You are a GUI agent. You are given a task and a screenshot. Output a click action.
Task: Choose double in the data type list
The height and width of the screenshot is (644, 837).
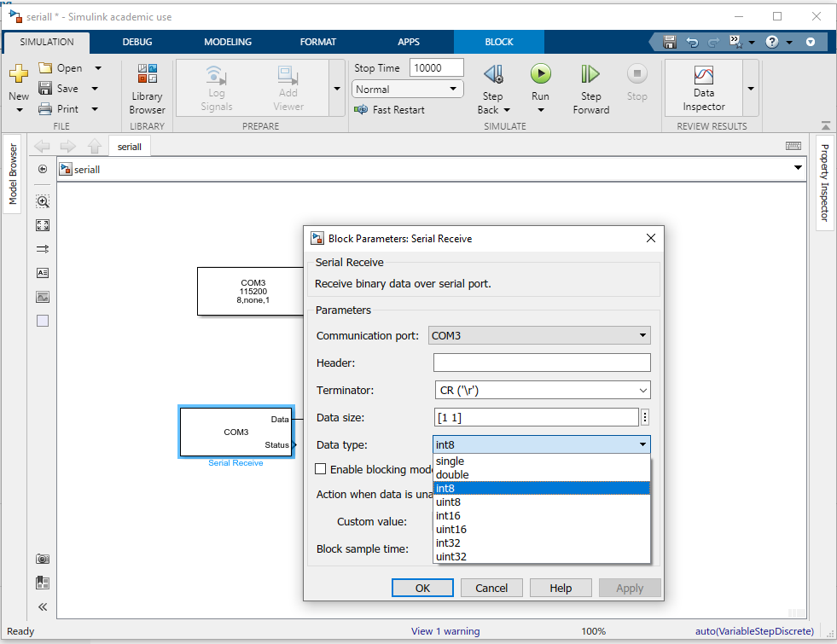[x=452, y=475]
